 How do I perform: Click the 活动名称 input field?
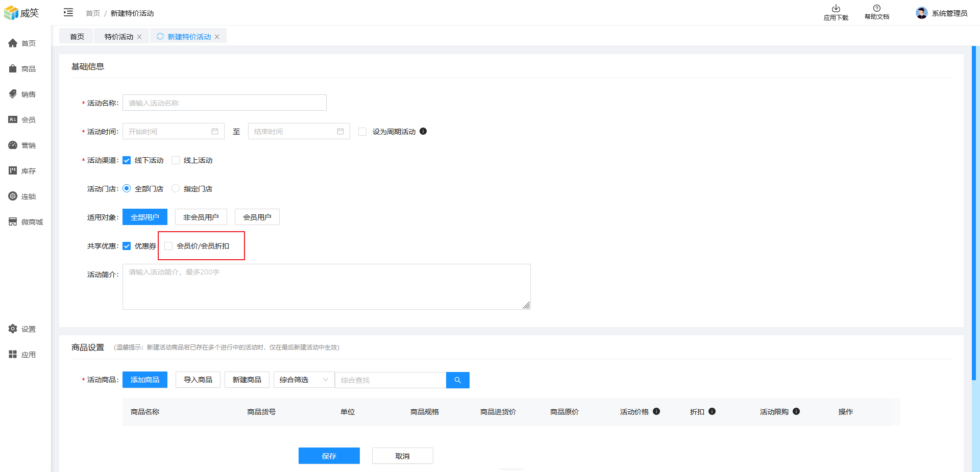(x=224, y=103)
